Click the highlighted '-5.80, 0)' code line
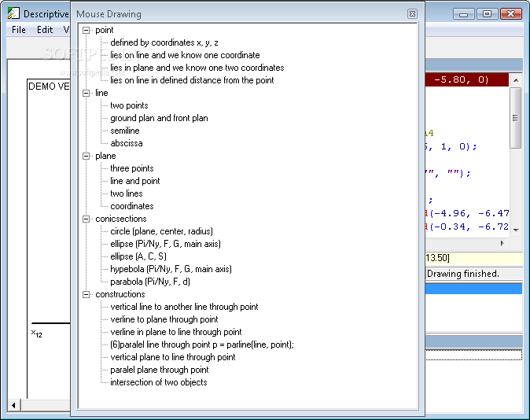530x420 pixels. [x=467, y=79]
